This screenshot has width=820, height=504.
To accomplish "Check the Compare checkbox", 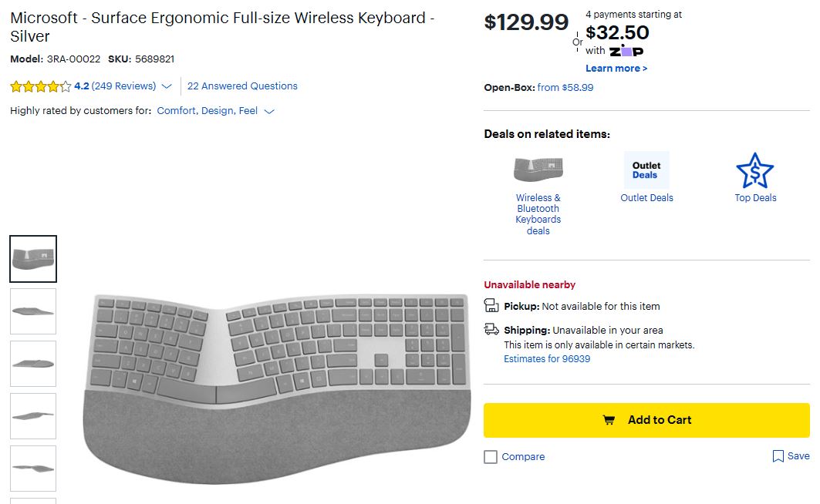I will [491, 457].
